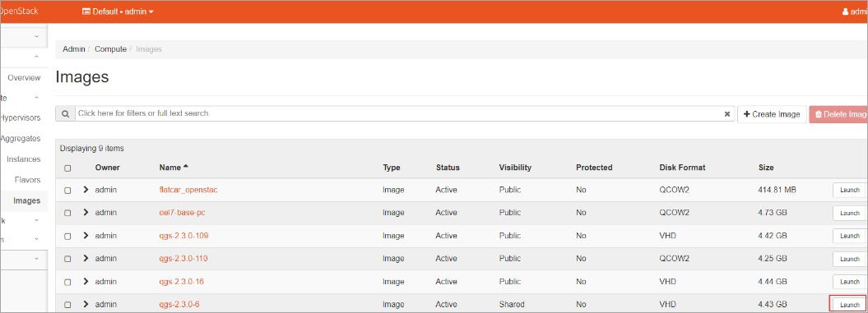
Task: Open the qgs-2.3.0-6 image link
Action: 179,304
